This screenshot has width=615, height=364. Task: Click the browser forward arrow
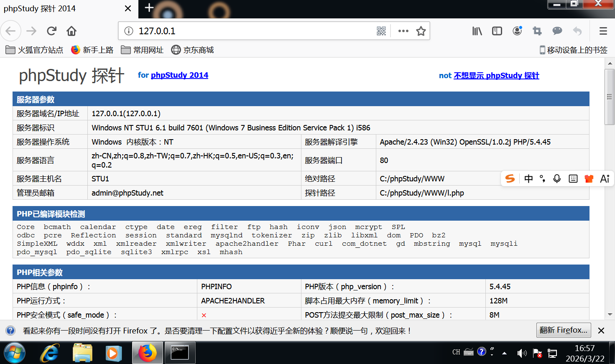[31, 31]
